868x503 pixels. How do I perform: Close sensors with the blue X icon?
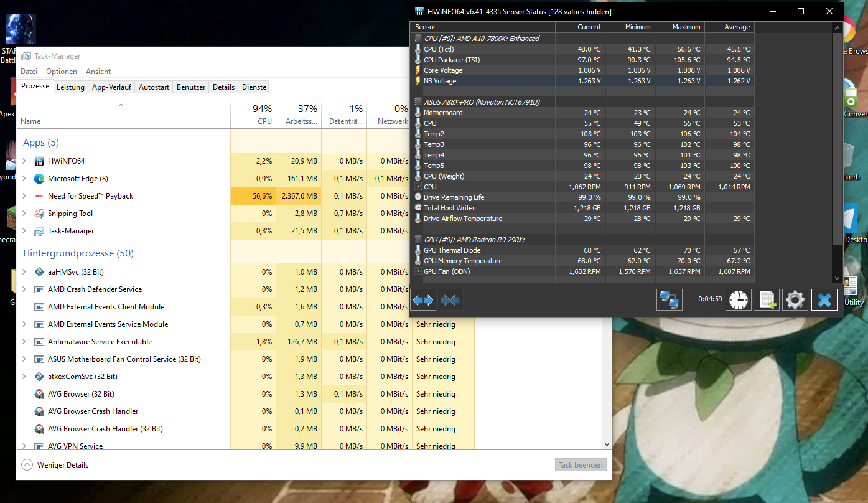pos(824,300)
